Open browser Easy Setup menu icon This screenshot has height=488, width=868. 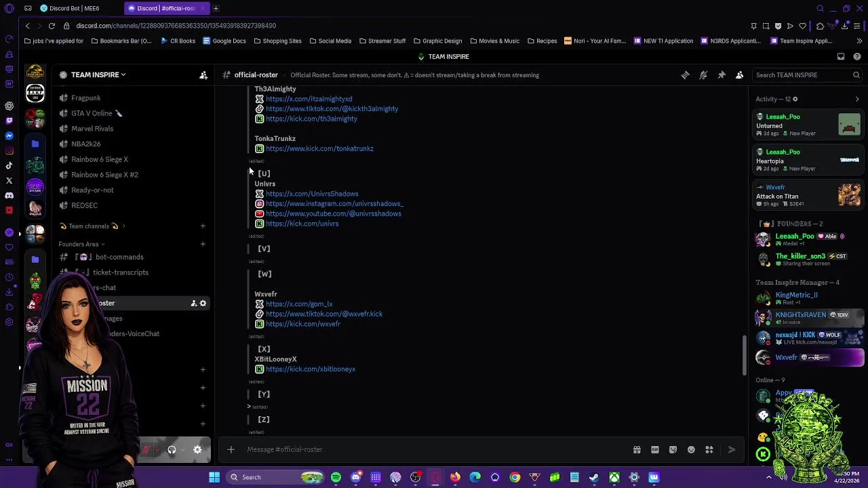tap(858, 26)
